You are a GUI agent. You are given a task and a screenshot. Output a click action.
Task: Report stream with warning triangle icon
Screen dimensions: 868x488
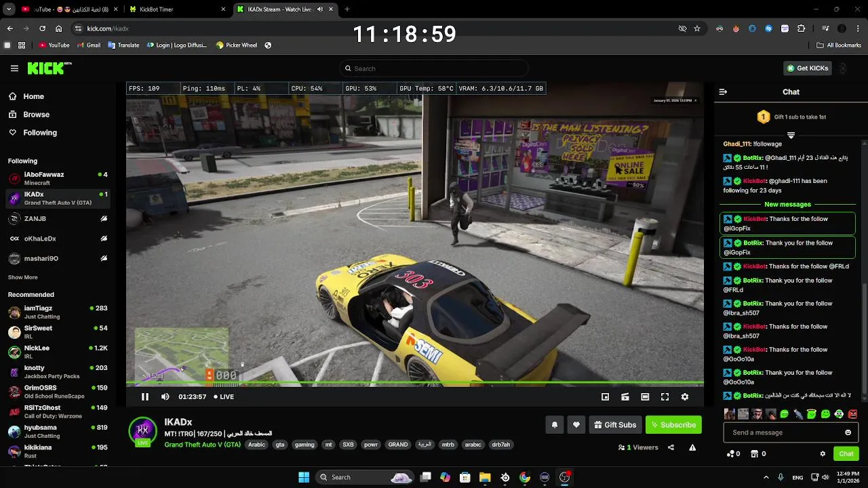[692, 447]
